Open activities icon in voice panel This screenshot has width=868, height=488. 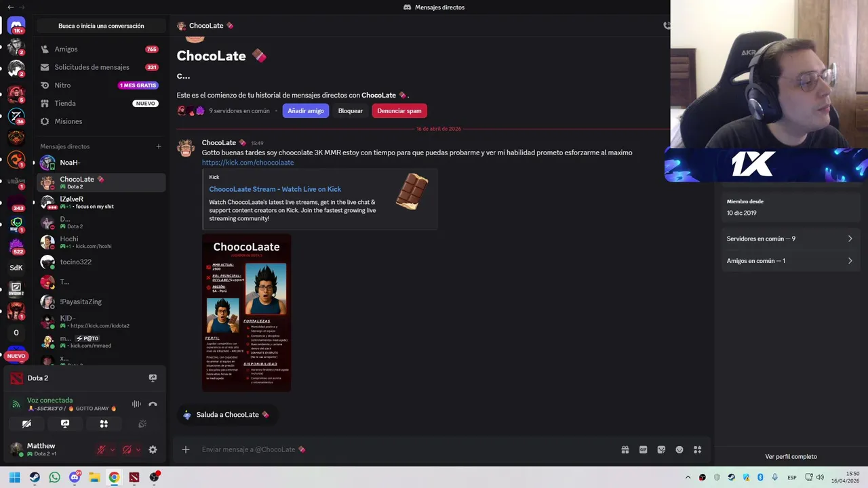(x=104, y=424)
